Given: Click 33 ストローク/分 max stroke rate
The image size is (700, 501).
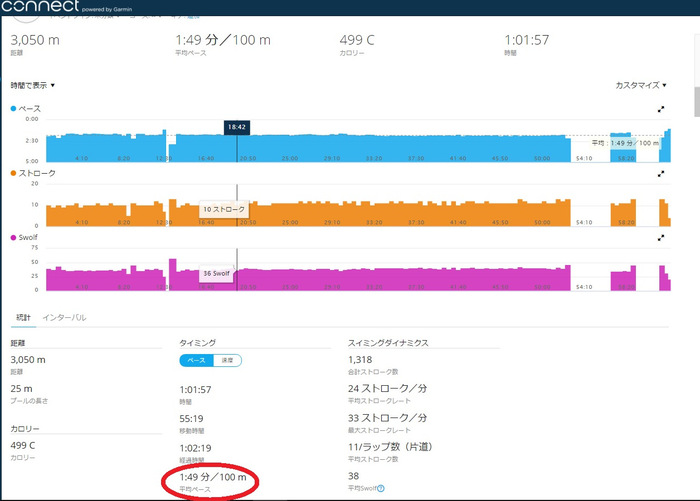Looking at the screenshot, I should [388, 418].
